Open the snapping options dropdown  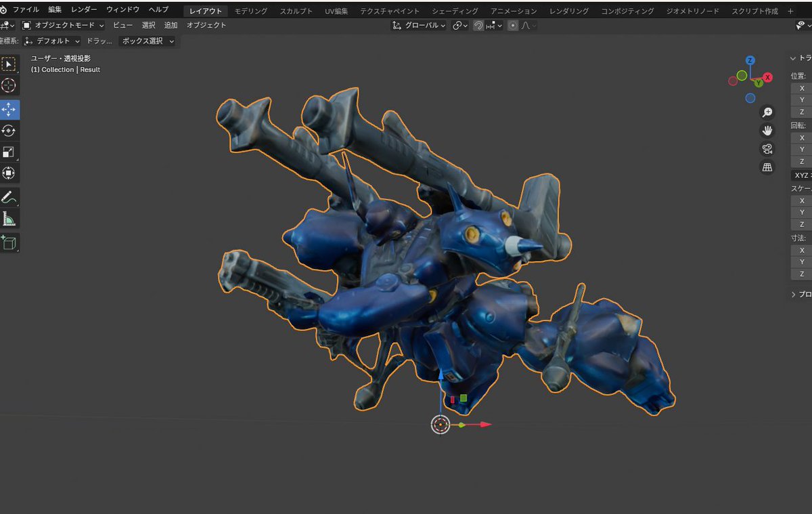[x=495, y=25]
